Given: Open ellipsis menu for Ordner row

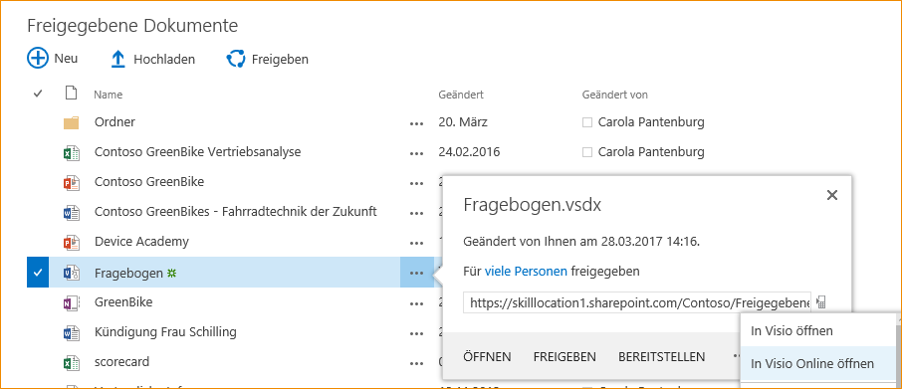Looking at the screenshot, I should [416, 123].
